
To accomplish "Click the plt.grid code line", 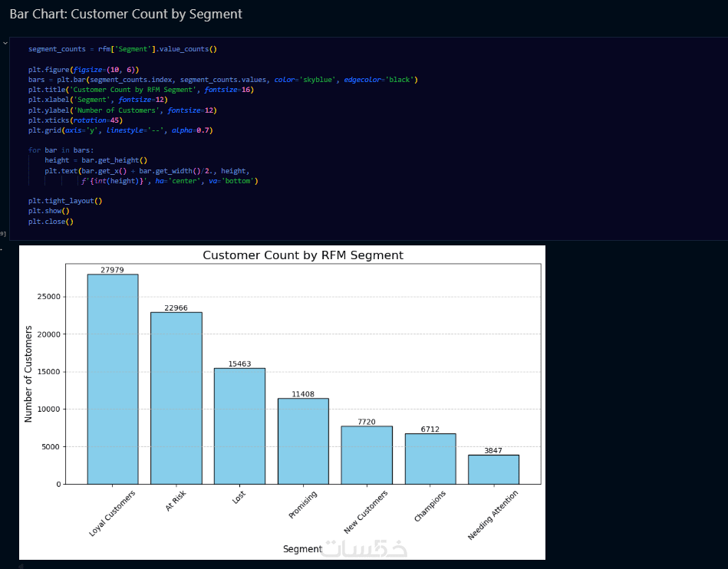I will pos(120,130).
